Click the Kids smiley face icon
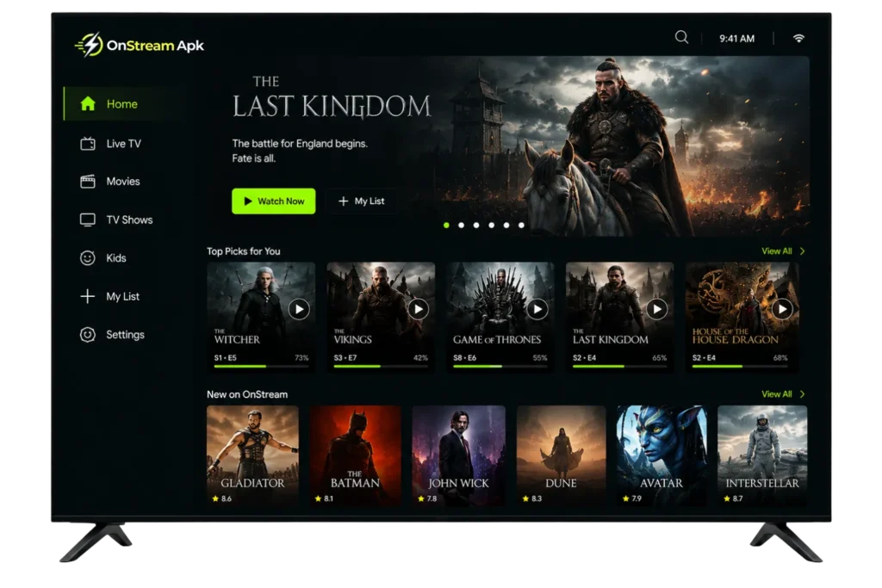882x588 pixels. pyautogui.click(x=88, y=258)
